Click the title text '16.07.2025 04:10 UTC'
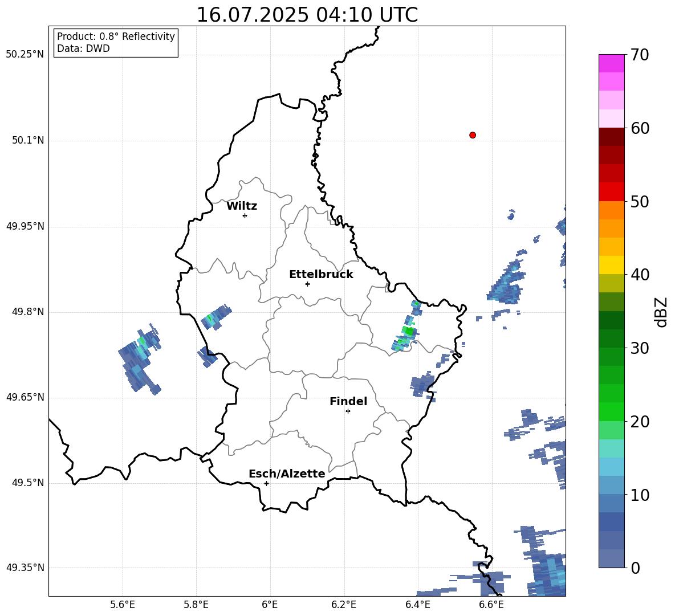The height and width of the screenshot is (616, 675). [x=307, y=15]
